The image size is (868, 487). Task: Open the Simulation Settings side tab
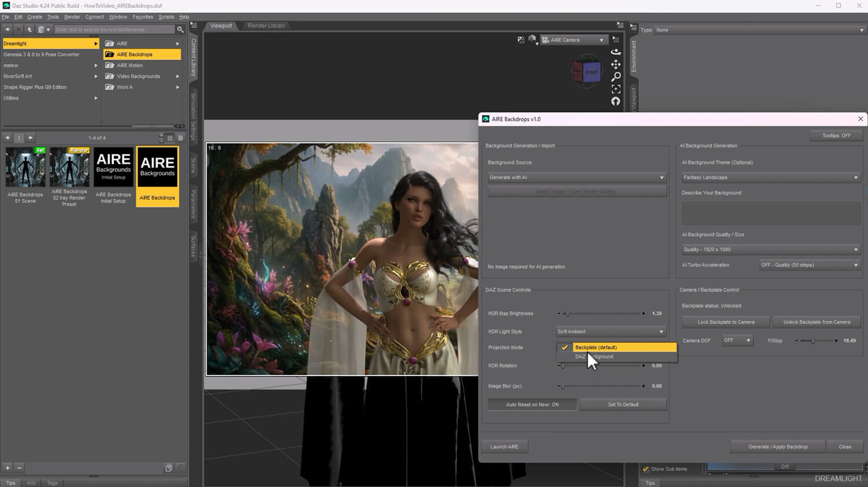pos(193,116)
